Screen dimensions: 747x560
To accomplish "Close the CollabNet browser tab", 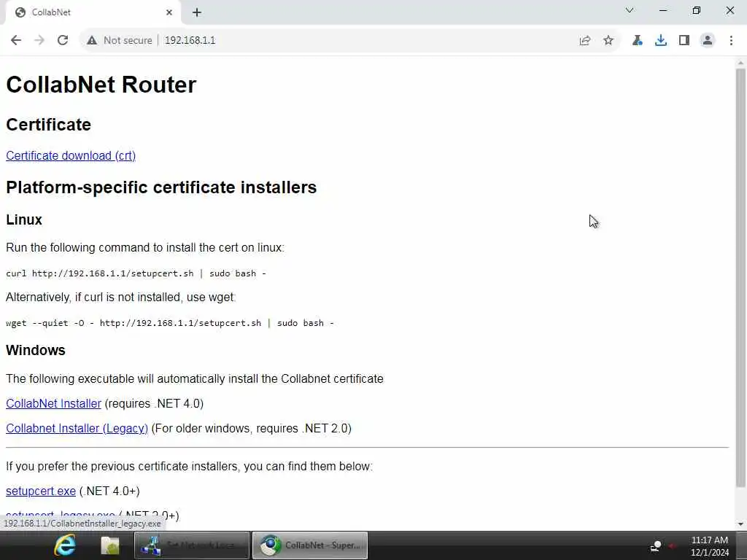I will pyautogui.click(x=169, y=12).
